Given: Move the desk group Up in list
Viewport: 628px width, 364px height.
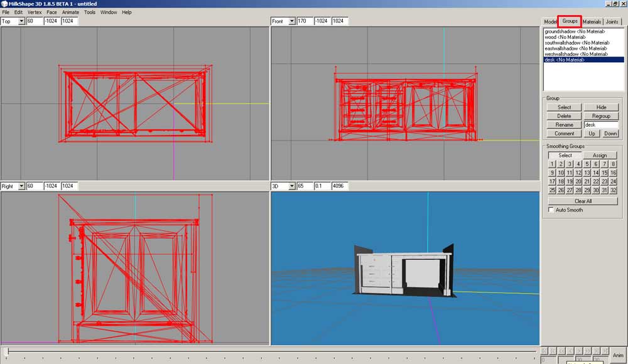Looking at the screenshot, I should (591, 134).
